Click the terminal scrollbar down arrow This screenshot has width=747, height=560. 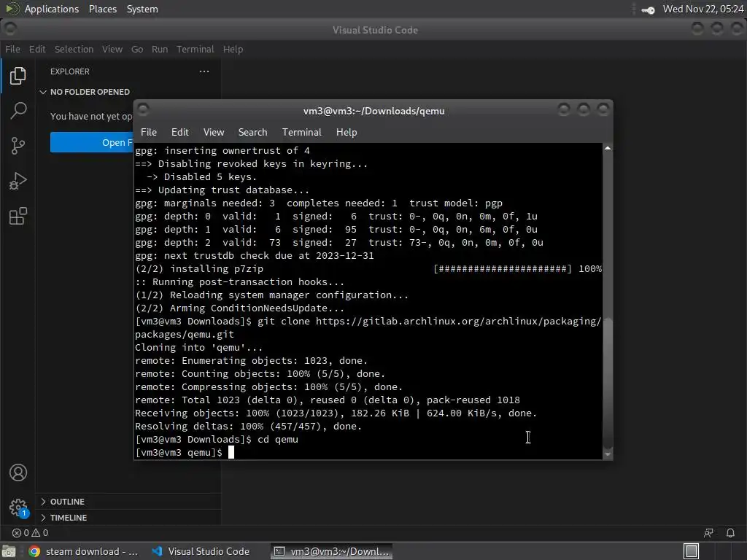click(x=608, y=454)
